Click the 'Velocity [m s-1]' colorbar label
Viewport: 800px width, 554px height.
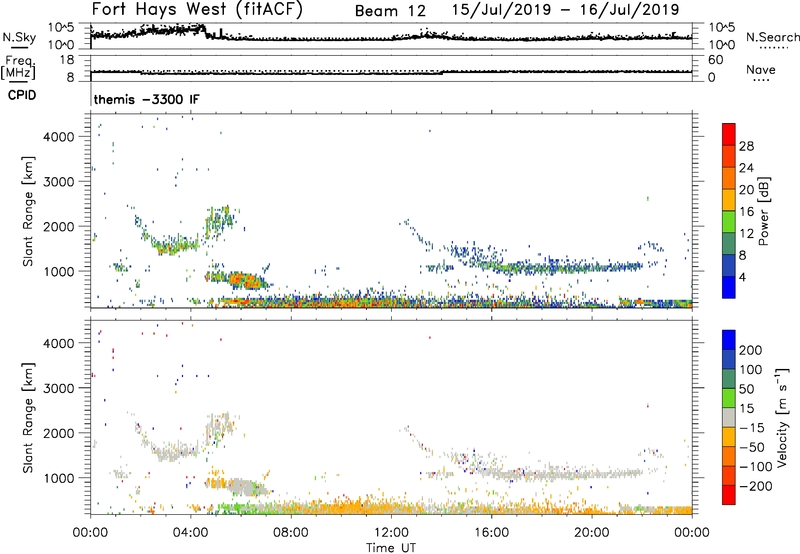coord(782,417)
